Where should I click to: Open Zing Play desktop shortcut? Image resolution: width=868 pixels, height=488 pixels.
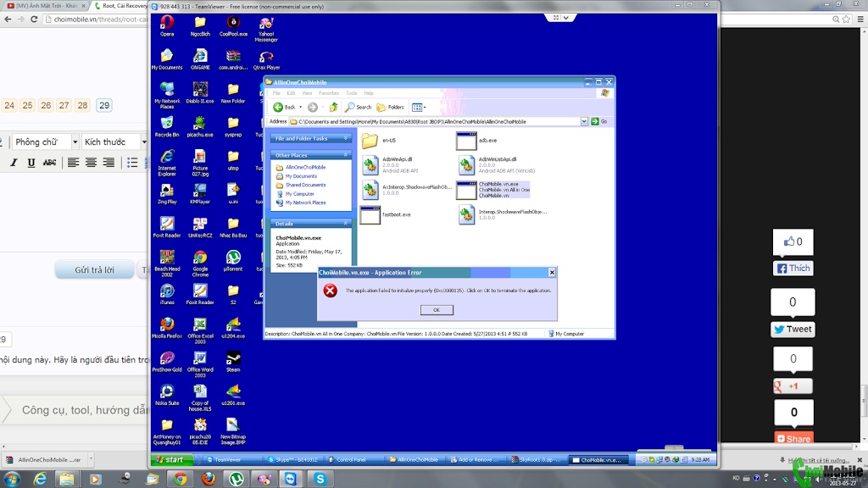(167, 194)
